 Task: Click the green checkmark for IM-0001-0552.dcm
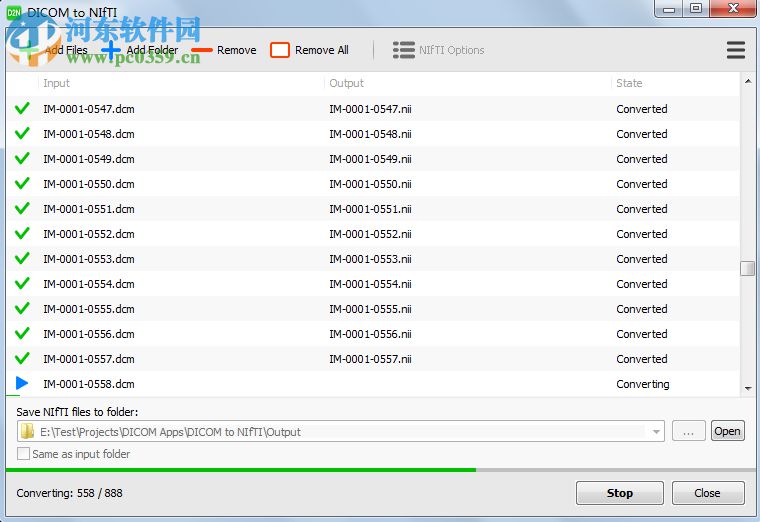(22, 234)
